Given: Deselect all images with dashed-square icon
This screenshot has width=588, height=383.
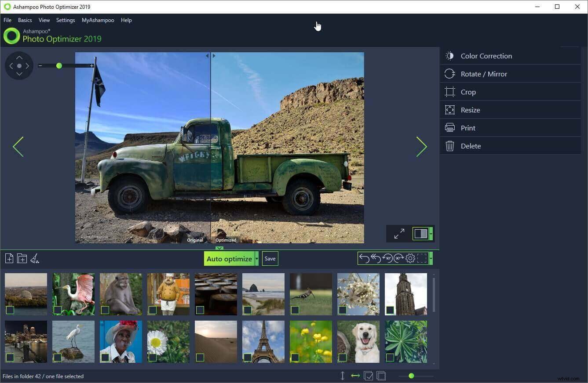Looking at the screenshot, I should 381,376.
